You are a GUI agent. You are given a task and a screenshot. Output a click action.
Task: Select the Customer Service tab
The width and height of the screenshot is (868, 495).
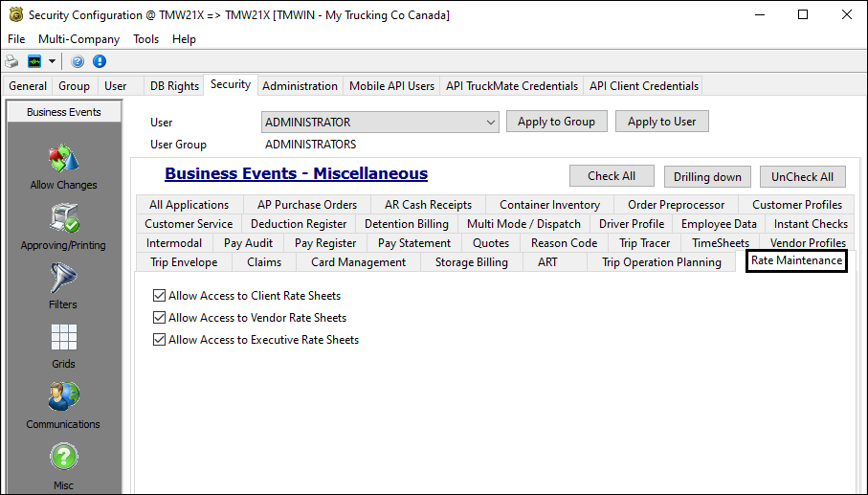pyautogui.click(x=189, y=224)
